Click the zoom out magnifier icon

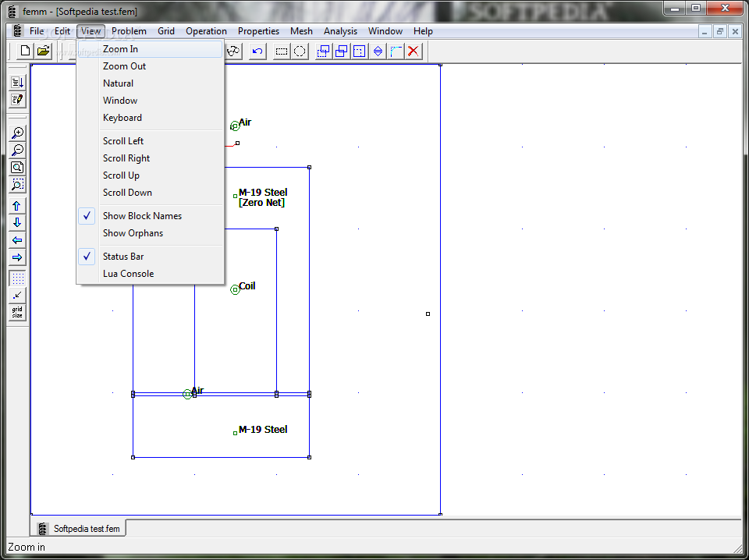[17, 150]
